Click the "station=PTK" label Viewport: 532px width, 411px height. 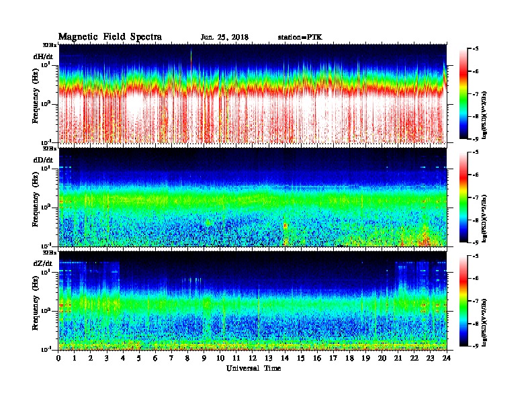click(x=300, y=38)
